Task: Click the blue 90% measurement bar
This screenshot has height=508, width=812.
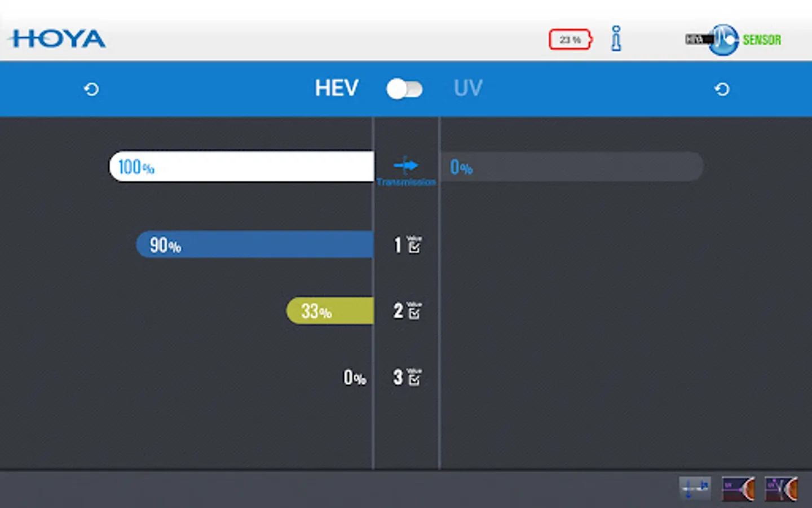Action: point(255,244)
